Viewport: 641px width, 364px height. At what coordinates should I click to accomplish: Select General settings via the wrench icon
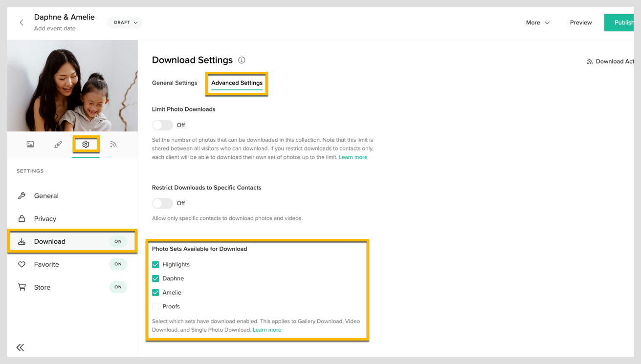click(x=46, y=195)
